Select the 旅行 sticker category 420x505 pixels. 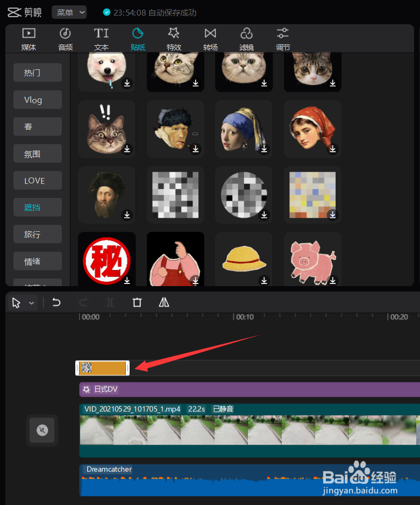tap(37, 234)
